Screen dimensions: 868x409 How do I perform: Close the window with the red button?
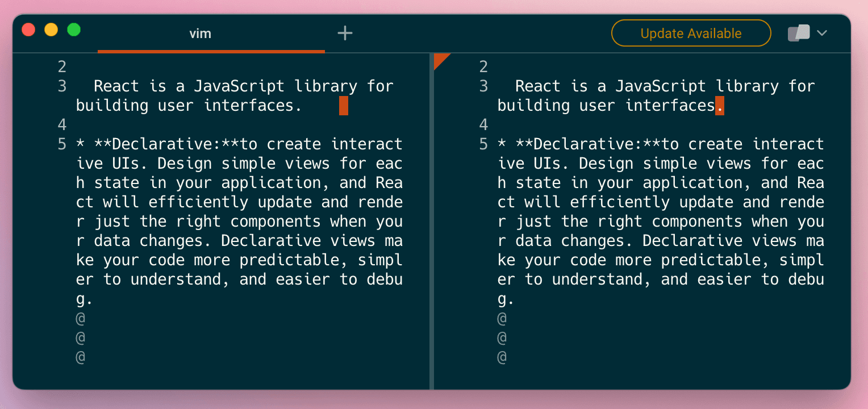(x=28, y=30)
